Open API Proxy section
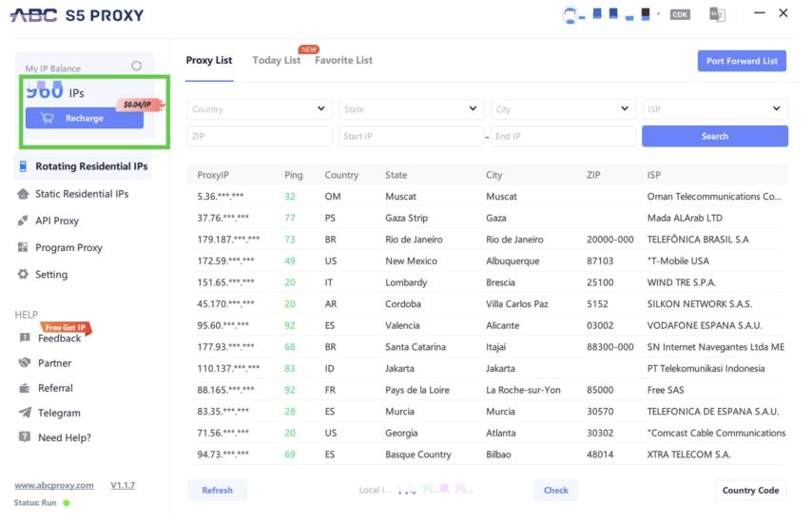 pos(57,221)
